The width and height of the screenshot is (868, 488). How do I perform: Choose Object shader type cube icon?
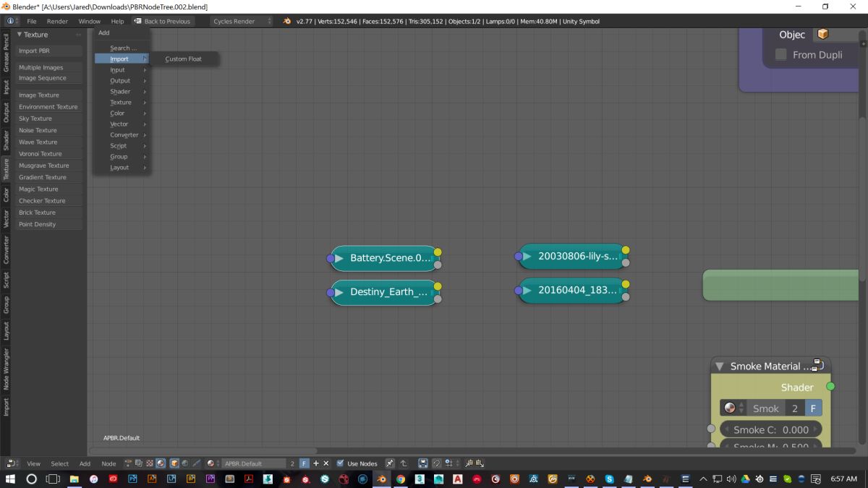coord(174,463)
